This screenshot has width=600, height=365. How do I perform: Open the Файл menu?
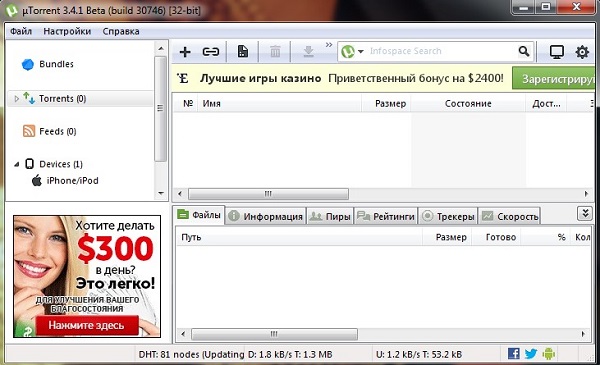click(21, 31)
